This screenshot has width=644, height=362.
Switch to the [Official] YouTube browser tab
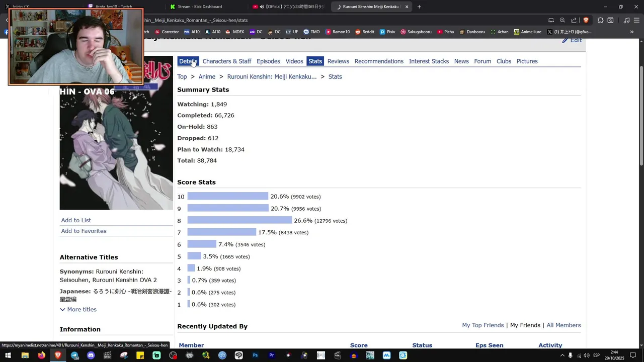pyautogui.click(x=289, y=7)
